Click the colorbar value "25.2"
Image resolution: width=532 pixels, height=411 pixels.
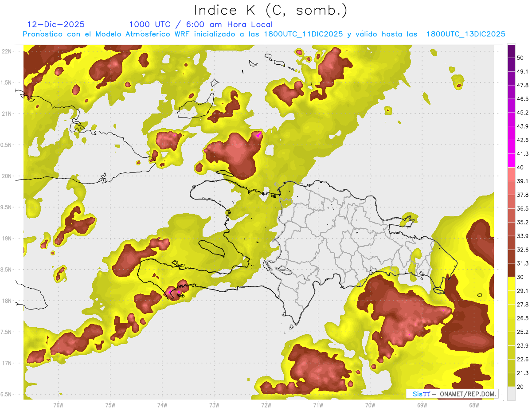[x=523, y=332]
